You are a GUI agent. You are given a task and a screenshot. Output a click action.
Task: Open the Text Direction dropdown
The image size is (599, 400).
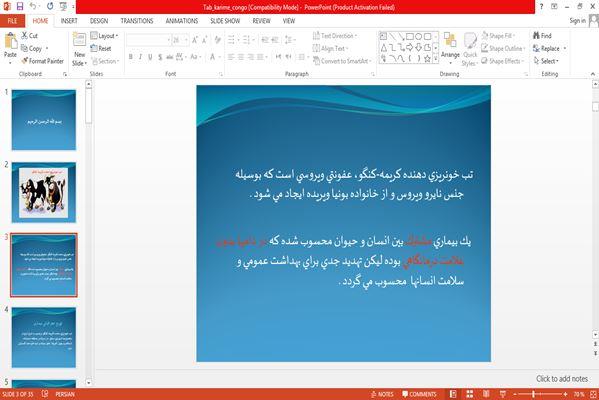(x=335, y=36)
